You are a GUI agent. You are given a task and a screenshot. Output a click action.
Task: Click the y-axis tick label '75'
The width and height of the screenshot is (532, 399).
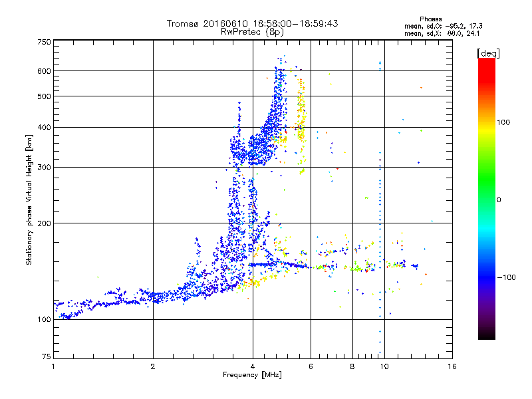[x=47, y=356]
